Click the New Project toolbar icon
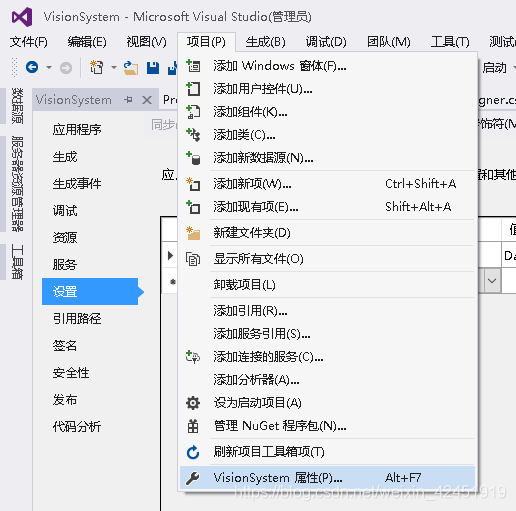The width and height of the screenshot is (516, 511). pos(97,67)
